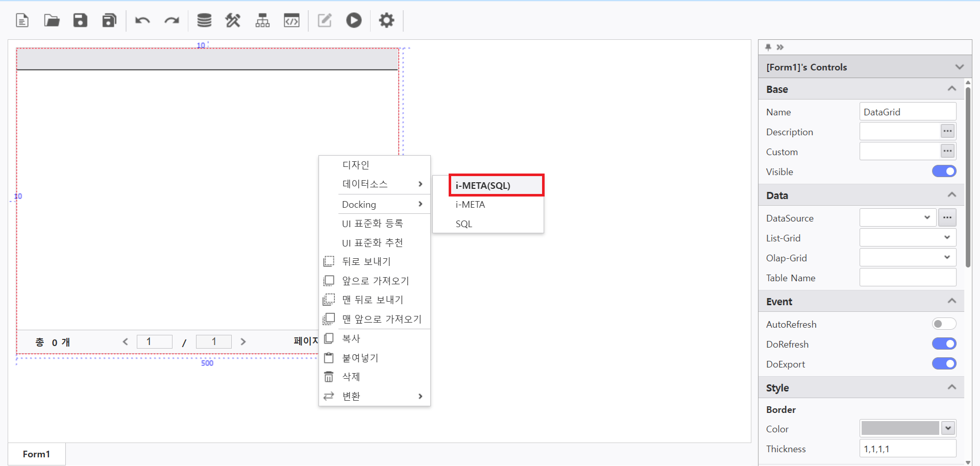Viewport: 980px width, 466px height.
Task: Click the border Color swatch
Action: [x=900, y=428]
